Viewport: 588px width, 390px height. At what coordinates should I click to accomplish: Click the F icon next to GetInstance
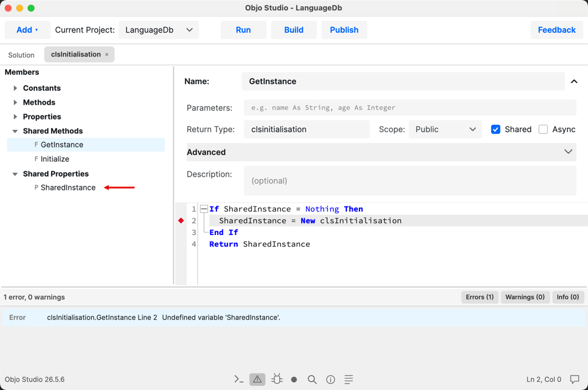coord(37,145)
